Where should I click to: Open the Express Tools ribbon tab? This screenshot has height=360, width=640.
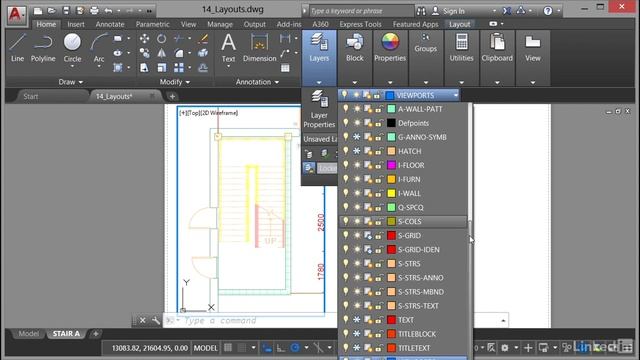[360, 24]
